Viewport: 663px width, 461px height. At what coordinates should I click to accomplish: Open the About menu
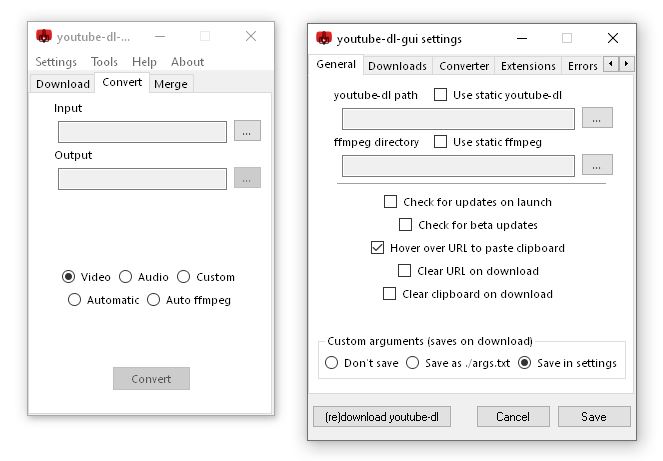coord(187,62)
